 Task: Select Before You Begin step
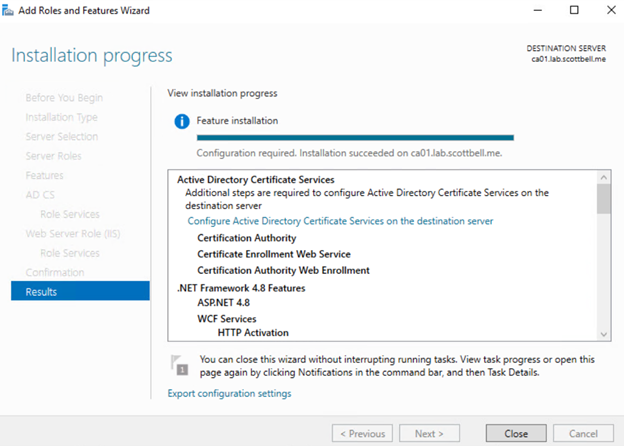(64, 98)
